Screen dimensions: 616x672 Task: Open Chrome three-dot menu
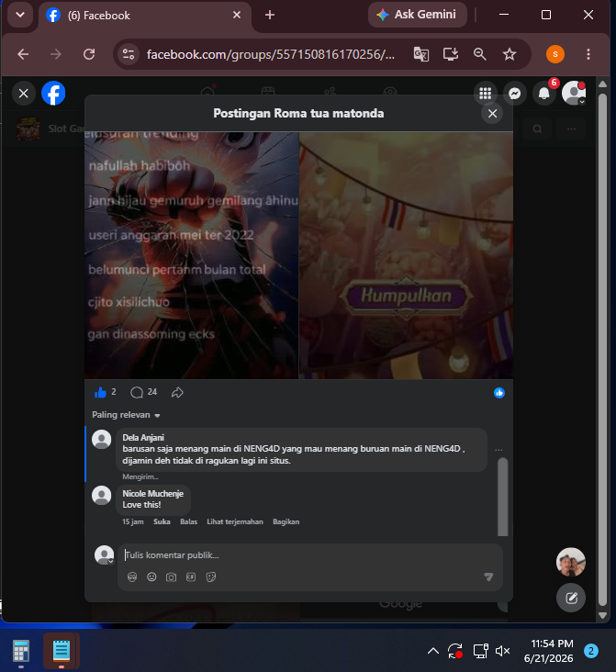(x=588, y=54)
